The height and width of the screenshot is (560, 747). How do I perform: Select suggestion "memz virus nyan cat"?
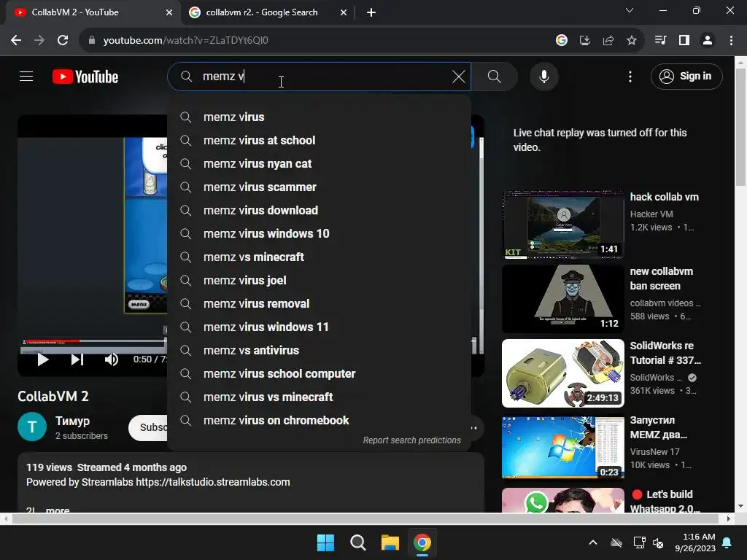point(319,164)
